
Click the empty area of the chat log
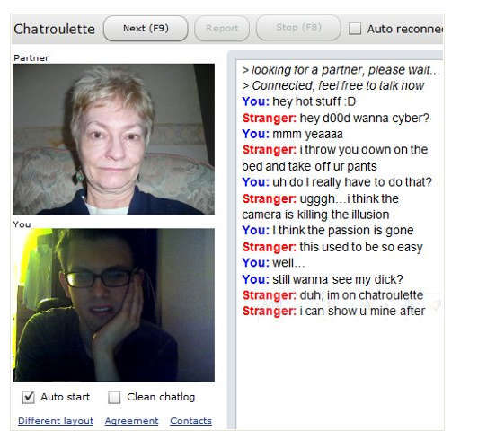(x=339, y=374)
